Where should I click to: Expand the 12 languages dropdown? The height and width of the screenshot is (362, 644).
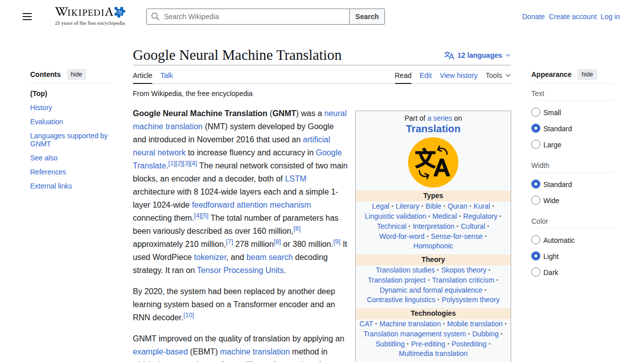(x=477, y=55)
